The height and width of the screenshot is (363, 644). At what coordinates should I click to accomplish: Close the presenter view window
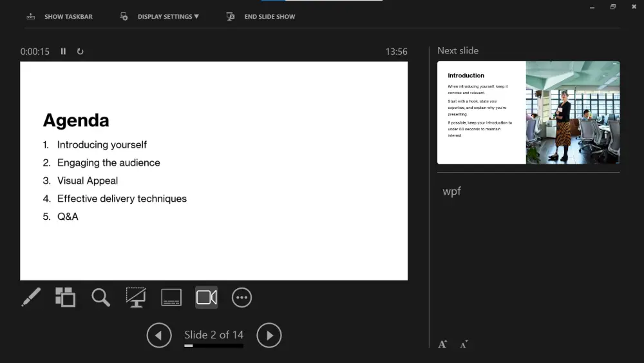[634, 6]
